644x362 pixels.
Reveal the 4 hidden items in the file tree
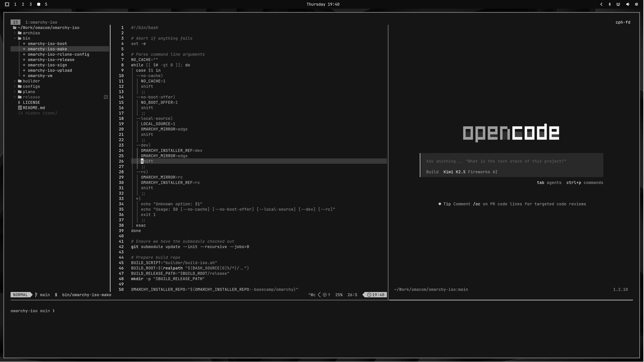click(38, 113)
